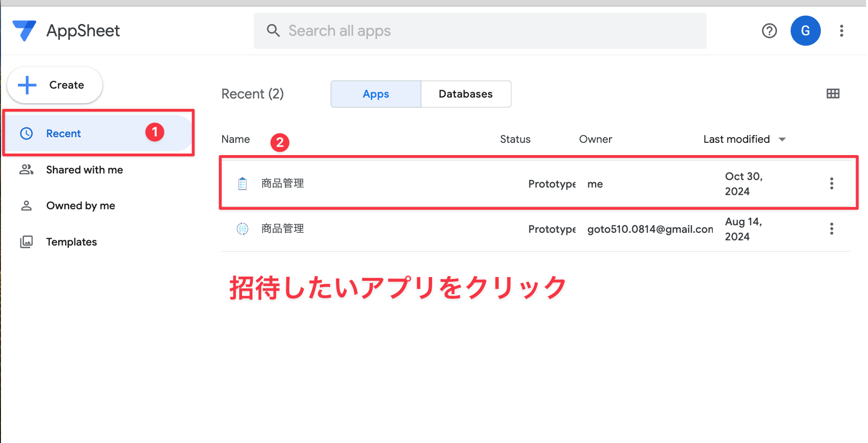
Task: Click the AppSheet title text
Action: [83, 31]
